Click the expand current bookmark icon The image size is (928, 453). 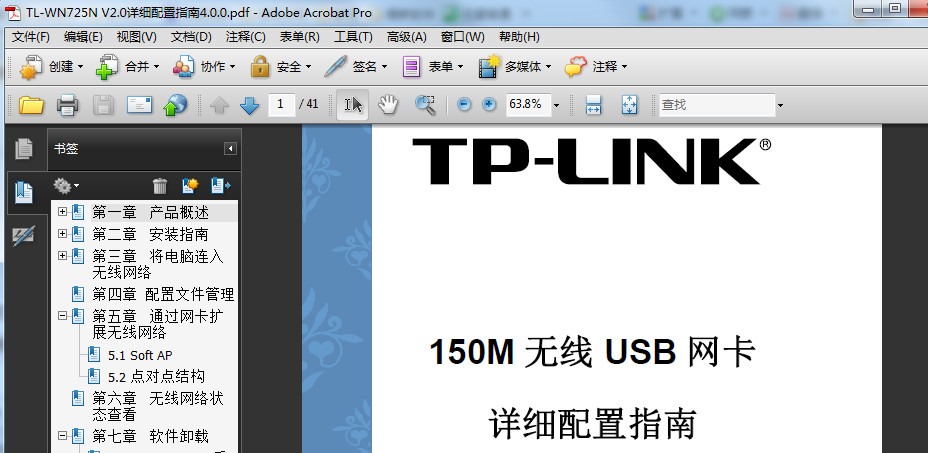coord(221,186)
